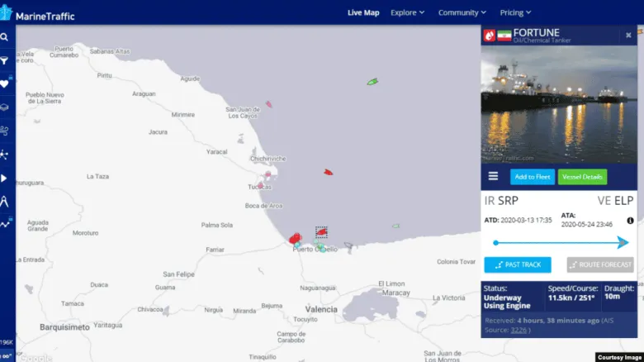The image size is (644, 362).
Task: Click the Add to Fleet button
Action: [532, 177]
